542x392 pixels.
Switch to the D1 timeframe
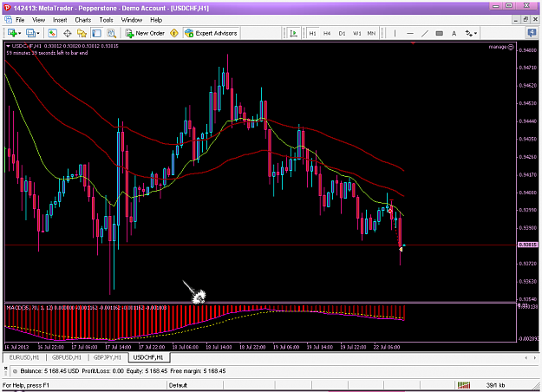pos(342,33)
